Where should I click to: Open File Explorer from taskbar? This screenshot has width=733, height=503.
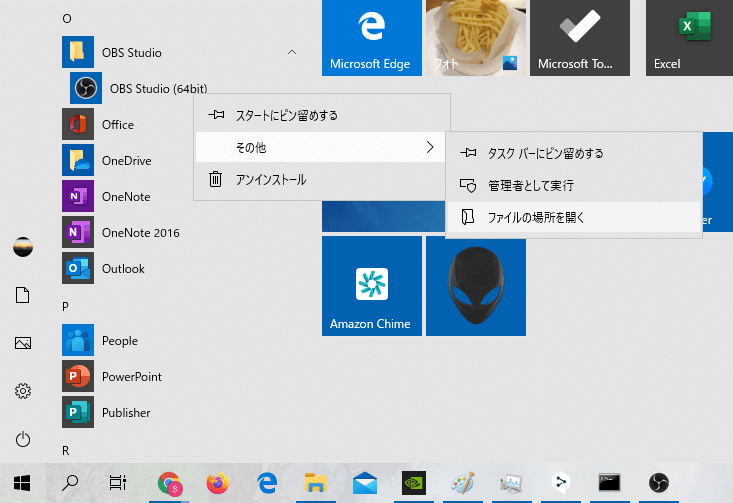pos(316,483)
